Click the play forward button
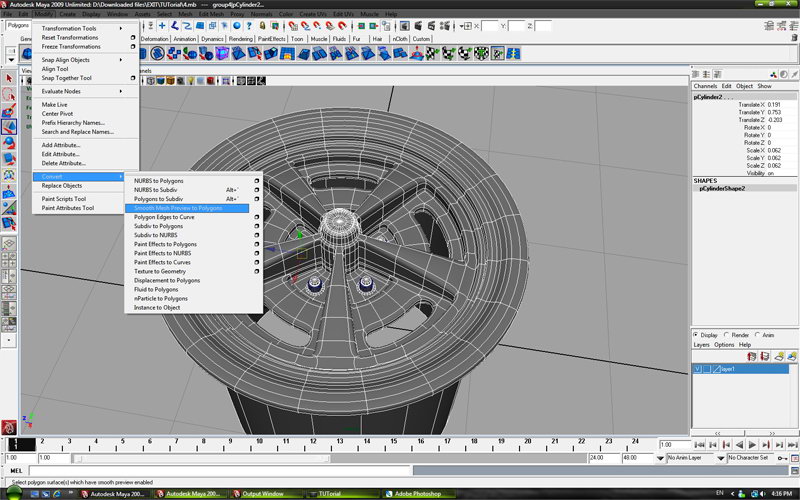 pos(752,443)
